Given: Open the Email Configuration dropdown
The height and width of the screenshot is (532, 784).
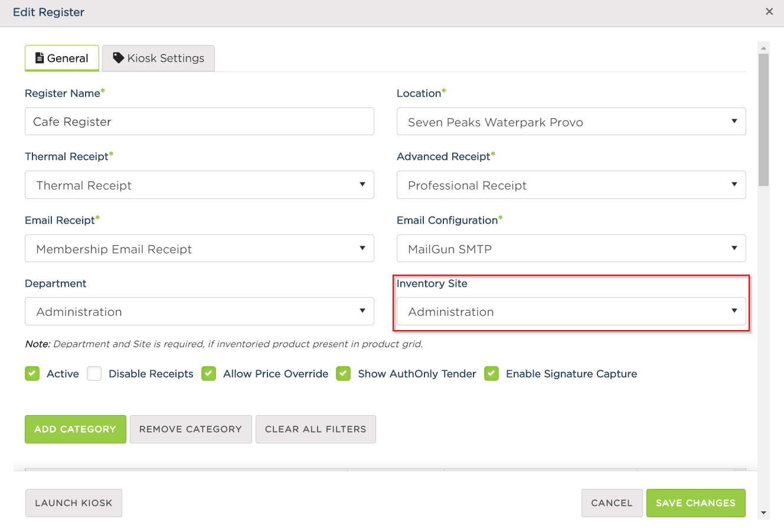Looking at the screenshot, I should pyautogui.click(x=571, y=249).
